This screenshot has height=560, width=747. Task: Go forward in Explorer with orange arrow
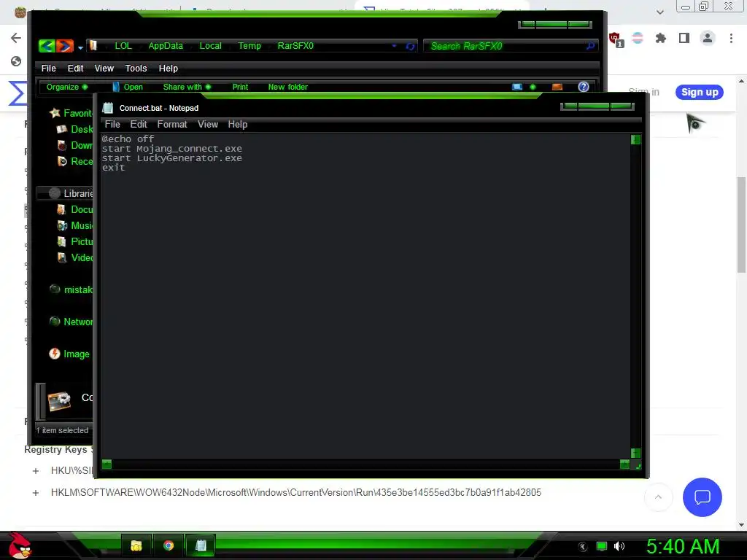tap(65, 46)
